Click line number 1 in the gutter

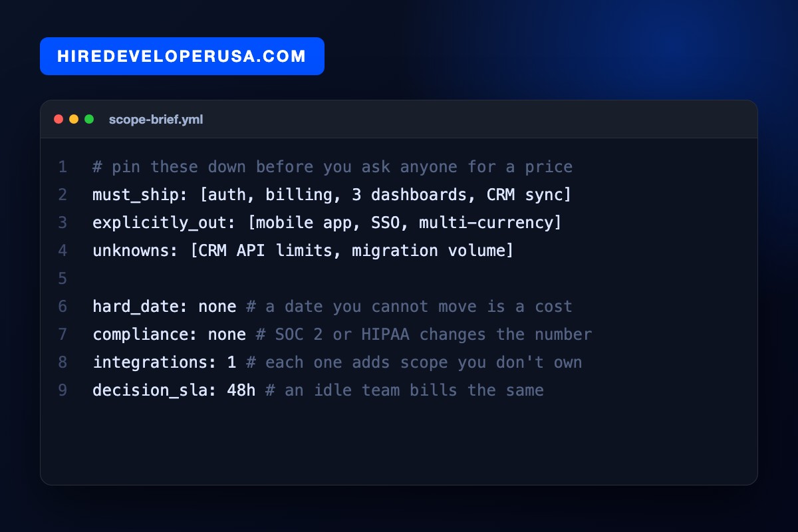63,167
